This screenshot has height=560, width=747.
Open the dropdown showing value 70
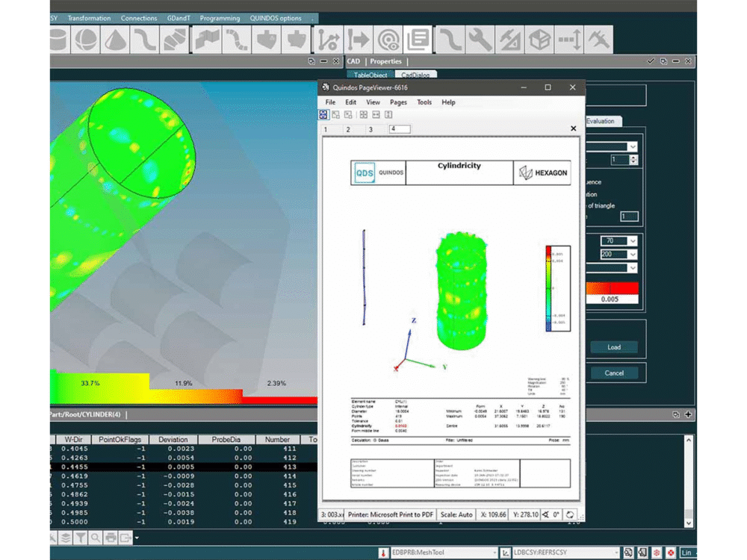633,241
